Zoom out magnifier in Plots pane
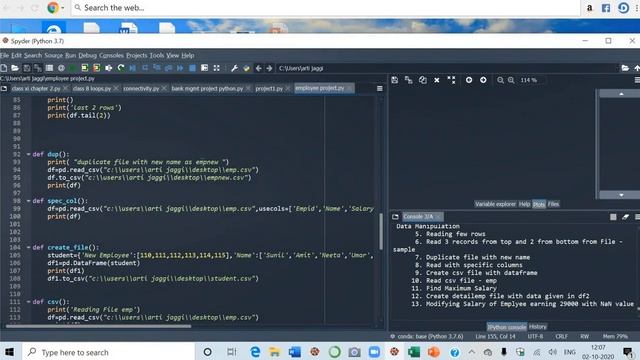 500,80
